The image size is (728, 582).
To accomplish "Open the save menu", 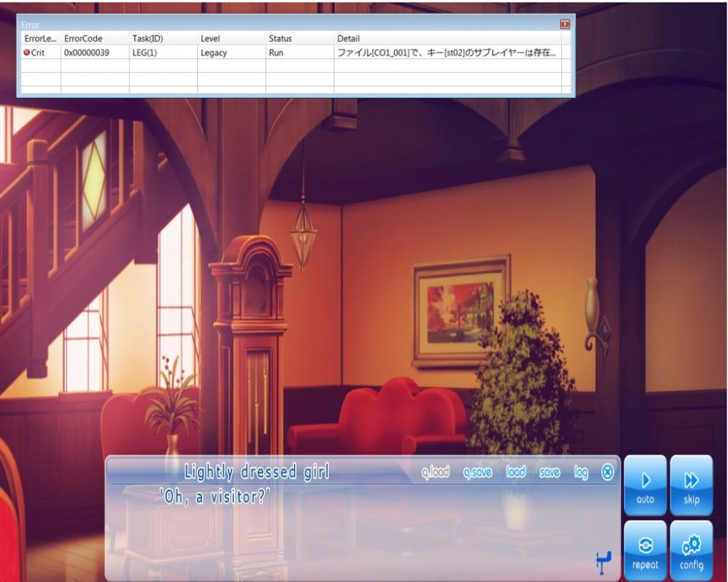I will point(549,472).
